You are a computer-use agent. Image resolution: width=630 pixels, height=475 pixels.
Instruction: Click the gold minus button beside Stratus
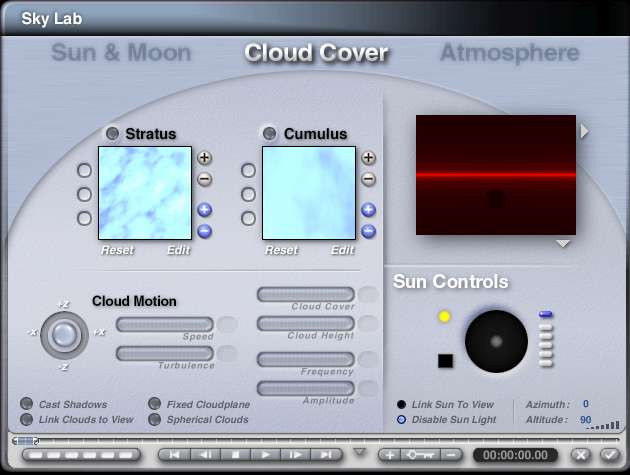(205, 179)
